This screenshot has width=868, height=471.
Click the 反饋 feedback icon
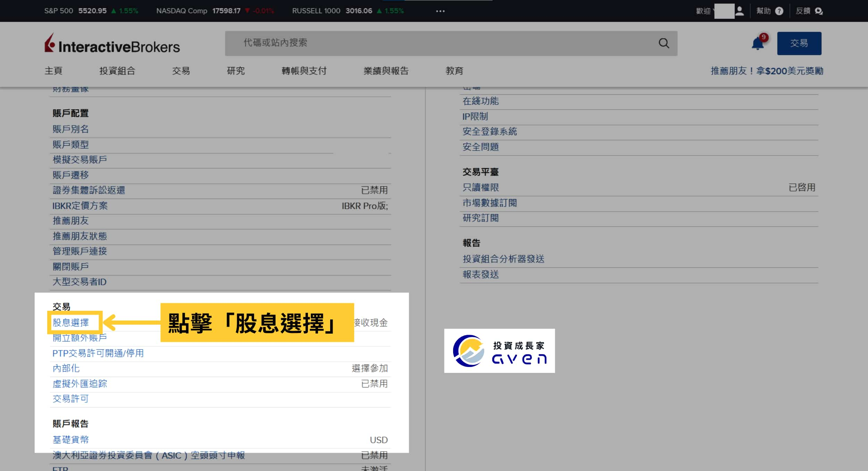(818, 11)
